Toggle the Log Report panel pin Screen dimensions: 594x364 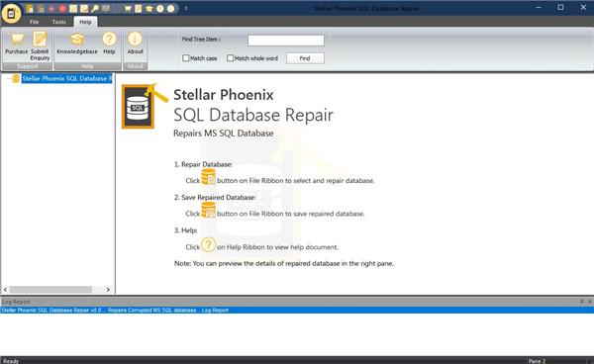[581, 302]
